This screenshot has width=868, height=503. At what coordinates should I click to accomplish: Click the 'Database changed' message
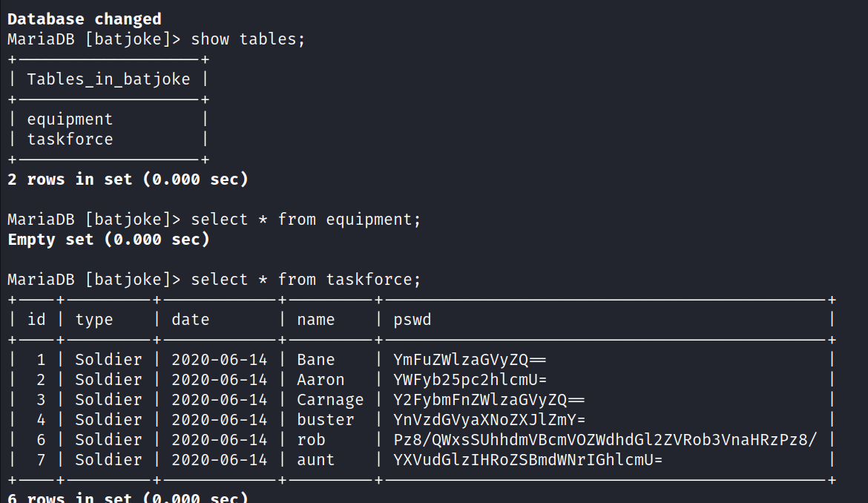pos(84,19)
